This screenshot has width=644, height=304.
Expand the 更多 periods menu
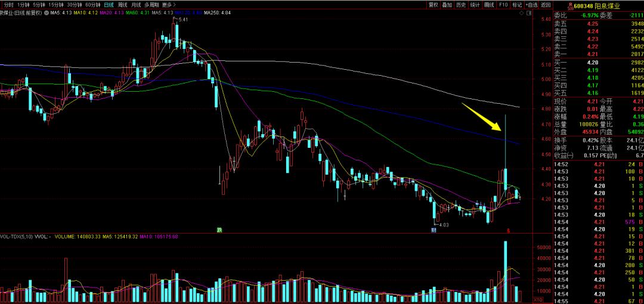point(169,5)
